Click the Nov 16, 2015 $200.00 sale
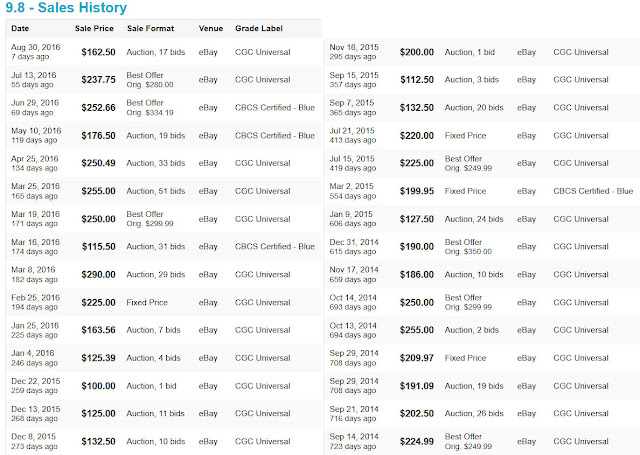Screen dimensions: 640x455 tap(417, 52)
